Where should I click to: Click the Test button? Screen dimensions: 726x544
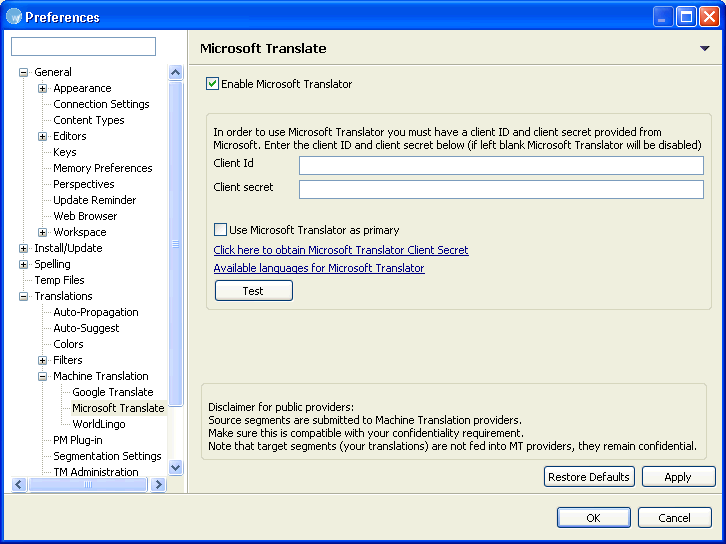[254, 291]
